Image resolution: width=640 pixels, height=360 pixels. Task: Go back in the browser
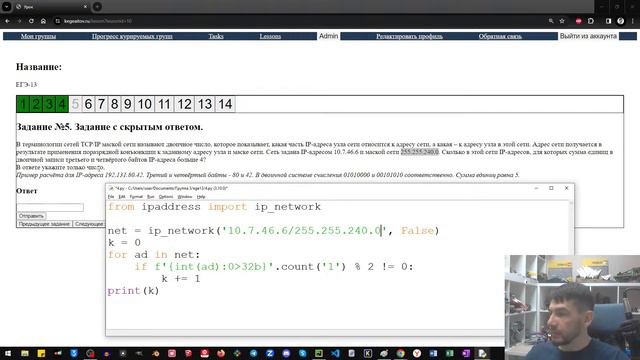7,21
